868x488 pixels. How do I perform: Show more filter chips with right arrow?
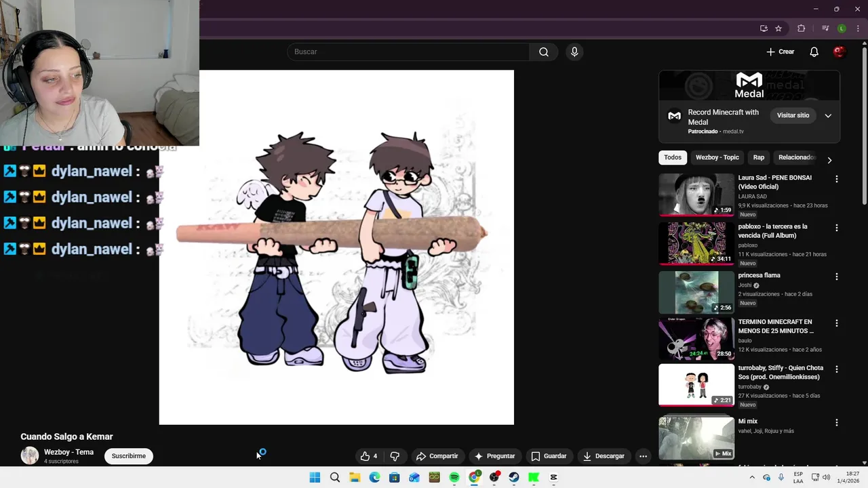[x=829, y=160]
